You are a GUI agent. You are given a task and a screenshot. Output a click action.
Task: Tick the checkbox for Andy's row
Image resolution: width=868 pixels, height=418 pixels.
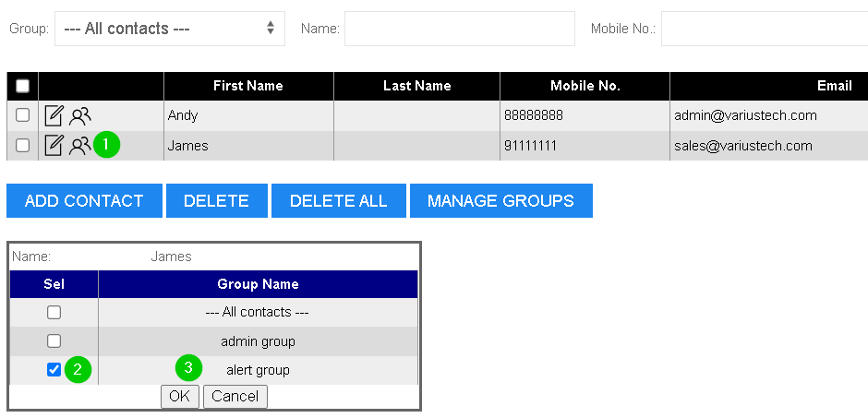(x=23, y=115)
